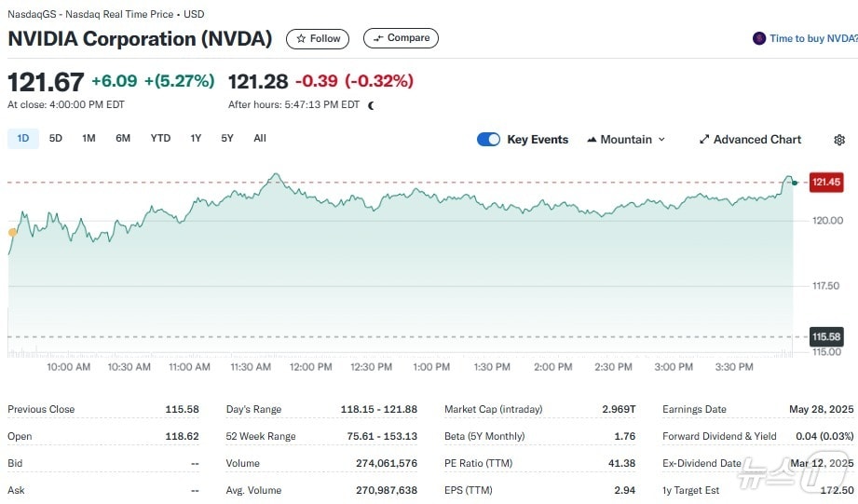Viewport: 858px width, 504px height.
Task: Expand the Mountain chart style dropdown
Action: [x=661, y=140]
